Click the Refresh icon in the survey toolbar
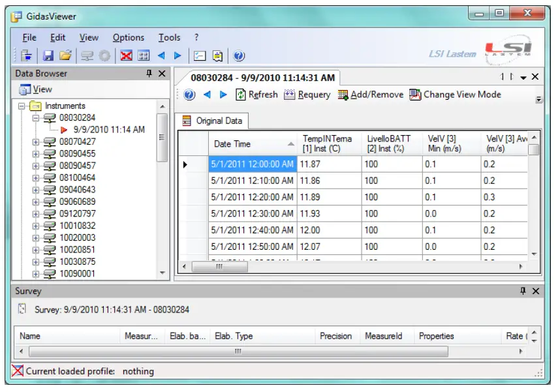 coord(240,94)
